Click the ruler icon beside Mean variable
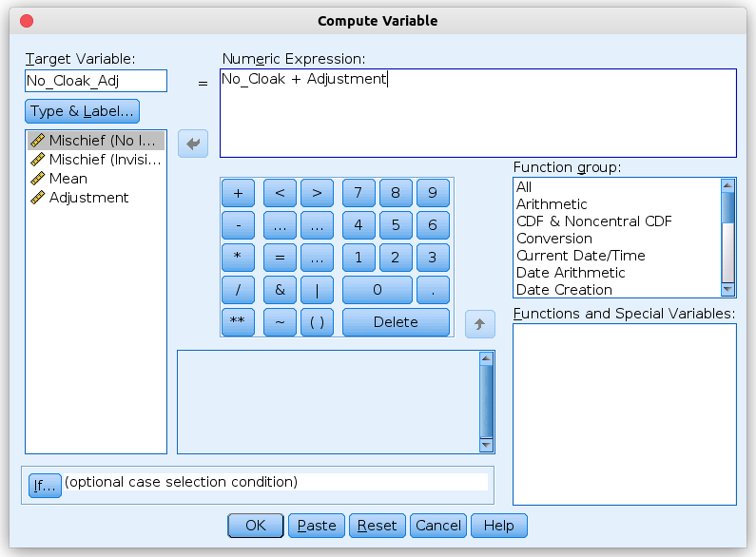The image size is (756, 557). click(x=38, y=179)
